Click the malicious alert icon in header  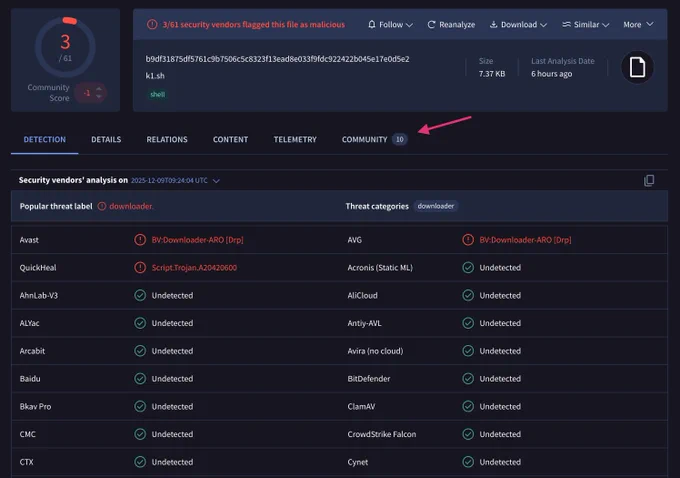click(152, 25)
